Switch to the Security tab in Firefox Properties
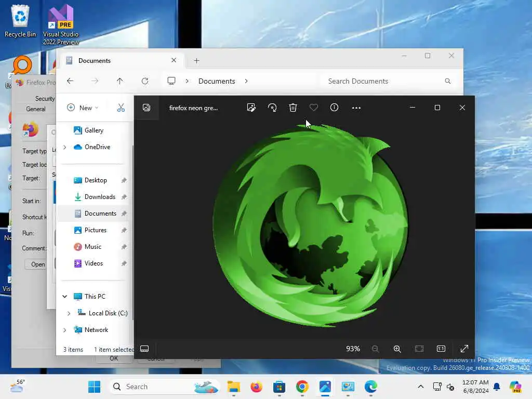The image size is (532, 399). (45, 98)
